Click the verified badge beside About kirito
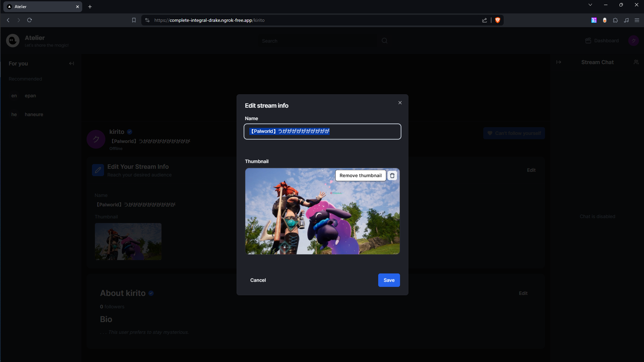Image resolution: width=644 pixels, height=362 pixels. tap(151, 293)
